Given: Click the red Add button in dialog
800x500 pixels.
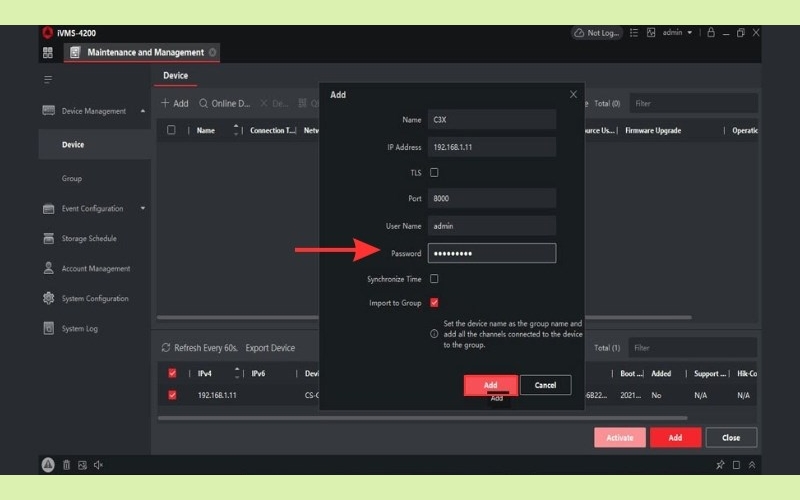Looking at the screenshot, I should [490, 385].
